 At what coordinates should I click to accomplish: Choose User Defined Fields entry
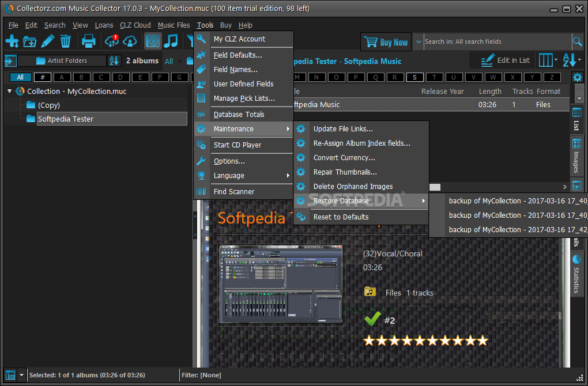(x=243, y=84)
